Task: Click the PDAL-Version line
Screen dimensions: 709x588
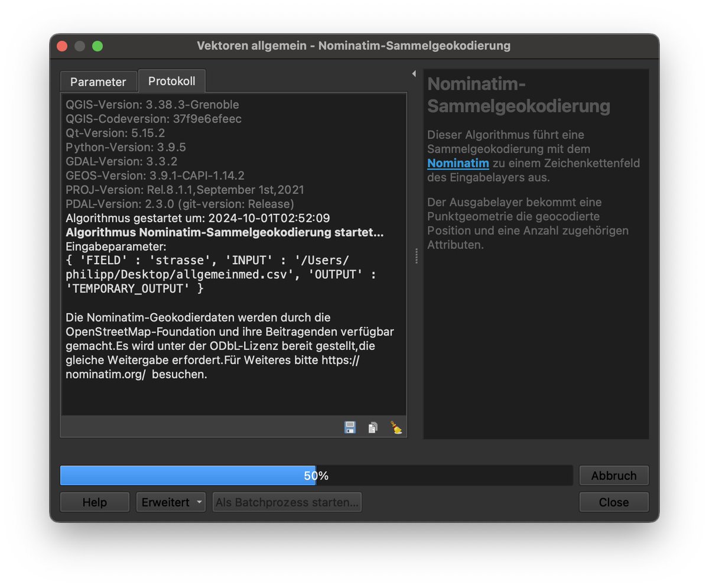Action: (x=180, y=204)
